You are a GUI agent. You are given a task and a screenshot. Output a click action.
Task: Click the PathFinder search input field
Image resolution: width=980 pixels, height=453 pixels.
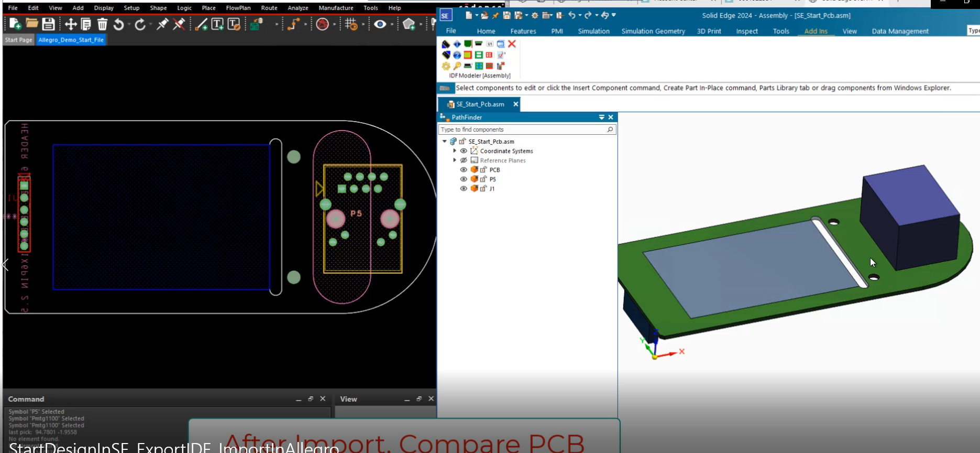coord(527,130)
